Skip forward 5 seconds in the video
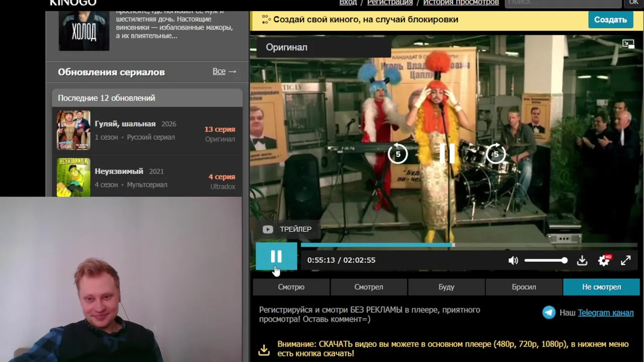Screen dimensions: 644x362 pos(496,154)
